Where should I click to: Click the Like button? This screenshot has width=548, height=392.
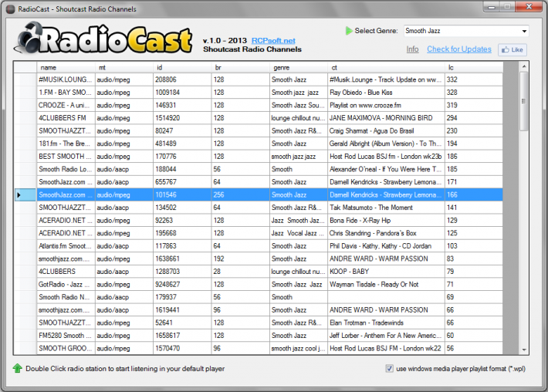pyautogui.click(x=512, y=49)
